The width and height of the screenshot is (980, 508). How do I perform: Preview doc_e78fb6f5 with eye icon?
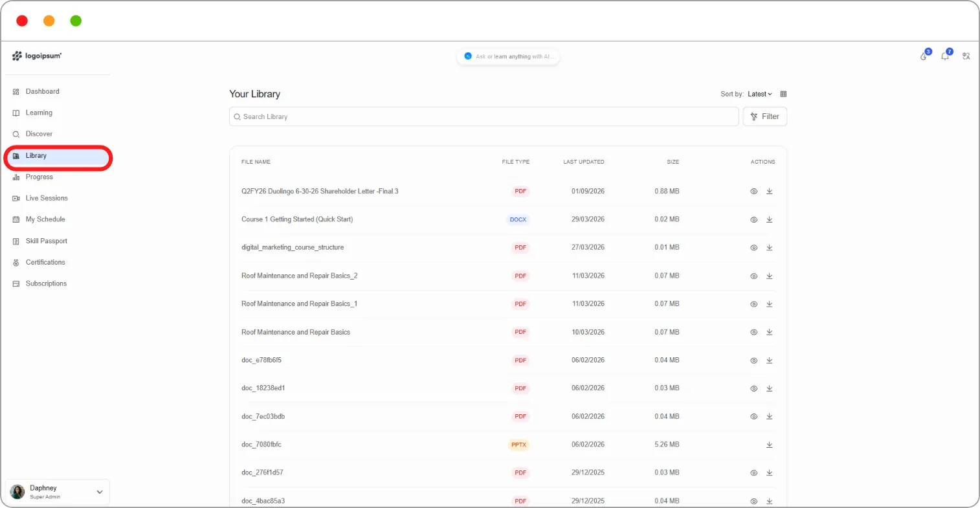tap(753, 360)
